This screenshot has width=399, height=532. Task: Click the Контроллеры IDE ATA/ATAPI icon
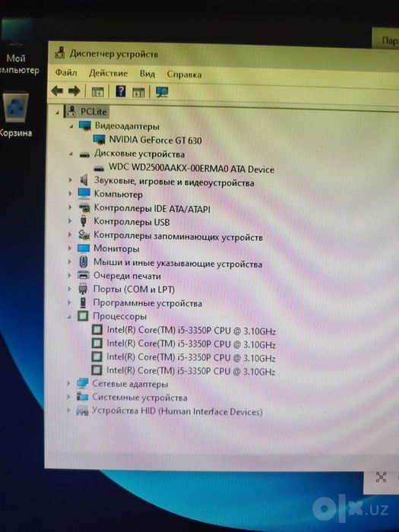84,207
